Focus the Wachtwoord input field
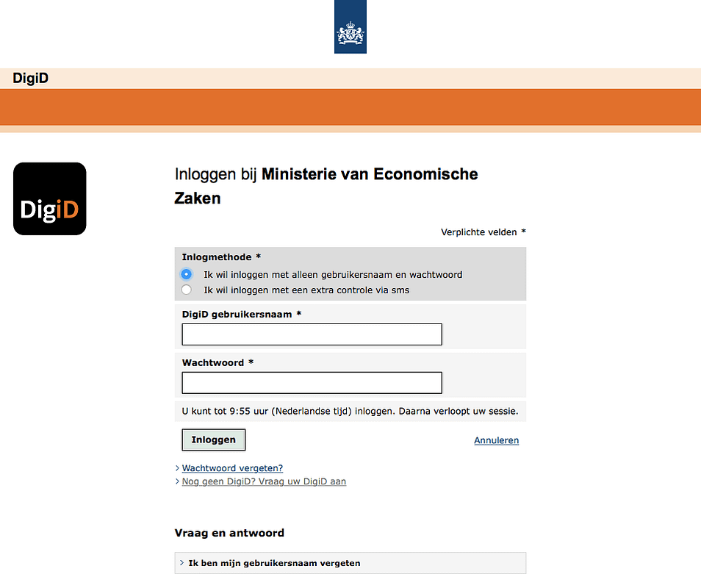 (312, 383)
